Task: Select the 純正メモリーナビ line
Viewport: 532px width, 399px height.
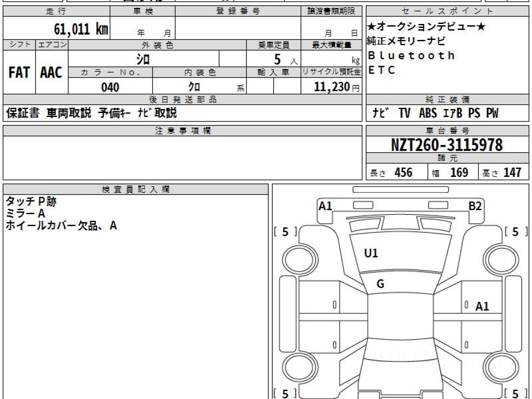Action: pos(407,41)
